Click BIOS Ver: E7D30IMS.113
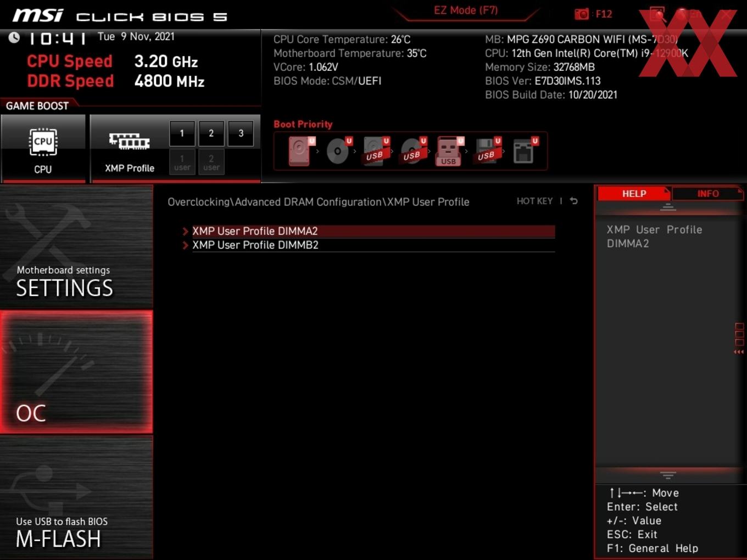Viewport: 747px width, 560px height. (x=543, y=81)
